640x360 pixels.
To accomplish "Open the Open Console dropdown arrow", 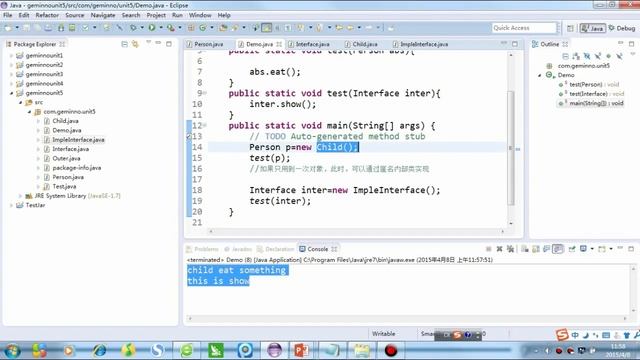I will coord(611,249).
